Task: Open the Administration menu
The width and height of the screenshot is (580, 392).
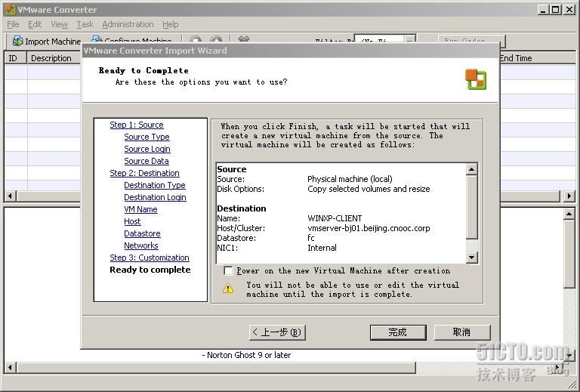Action: click(128, 24)
